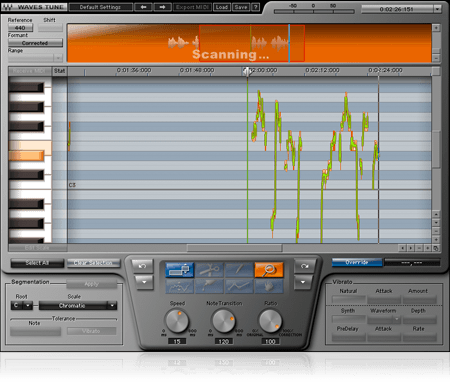Open the help question mark button
This screenshot has width=450, height=382.
pos(256,7)
